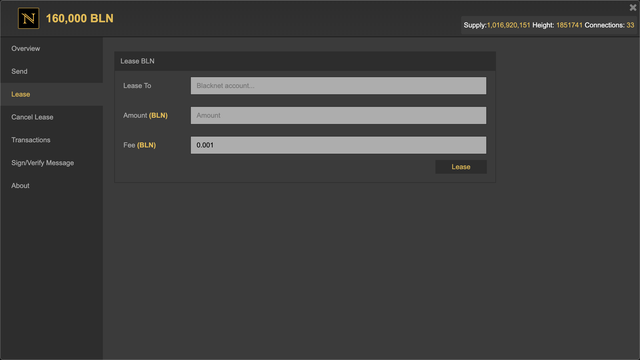This screenshot has width=640, height=360.
Task: Click the Amount (BLN) label
Action: click(x=145, y=116)
